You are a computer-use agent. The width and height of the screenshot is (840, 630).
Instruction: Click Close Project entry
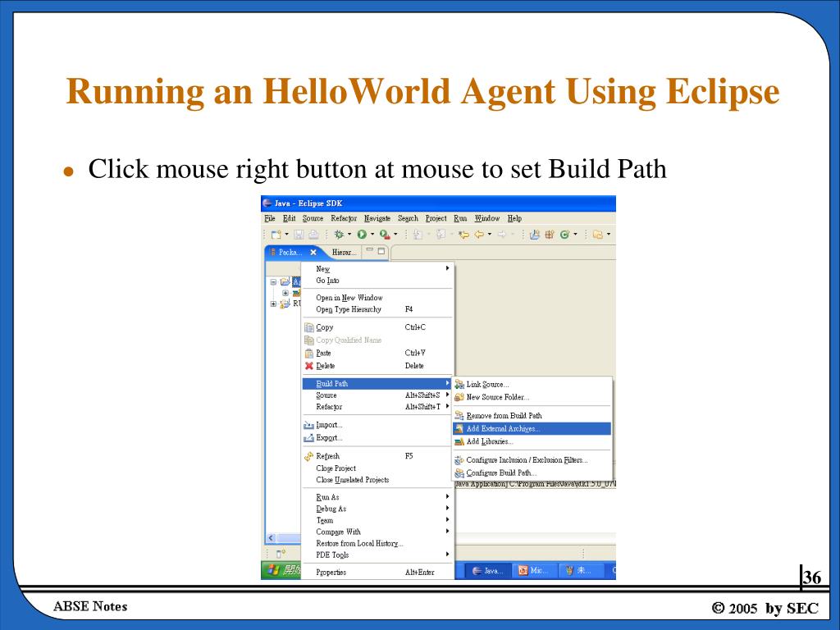(377, 468)
